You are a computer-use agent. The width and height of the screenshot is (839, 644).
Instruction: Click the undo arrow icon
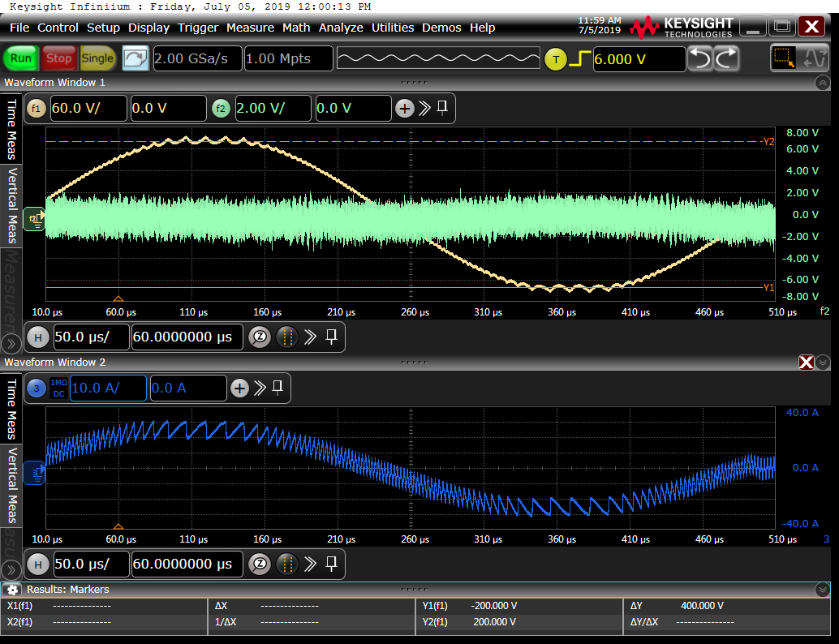click(x=699, y=58)
